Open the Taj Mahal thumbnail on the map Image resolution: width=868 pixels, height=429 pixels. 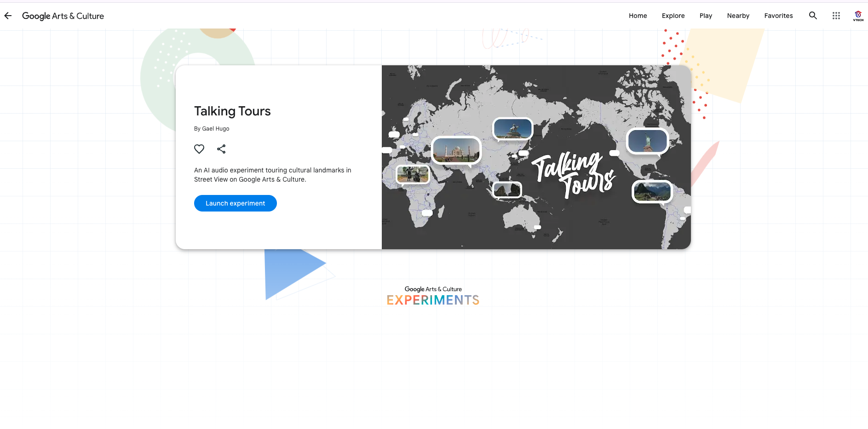[456, 150]
